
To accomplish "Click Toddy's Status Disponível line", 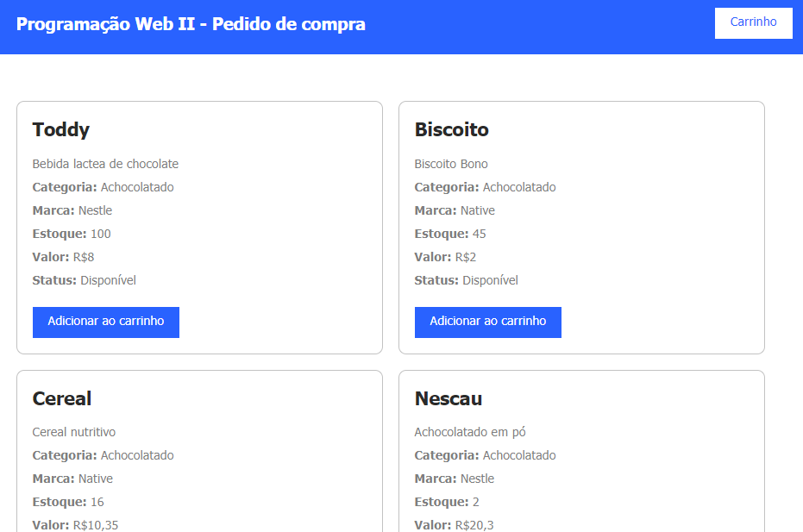I will point(85,280).
